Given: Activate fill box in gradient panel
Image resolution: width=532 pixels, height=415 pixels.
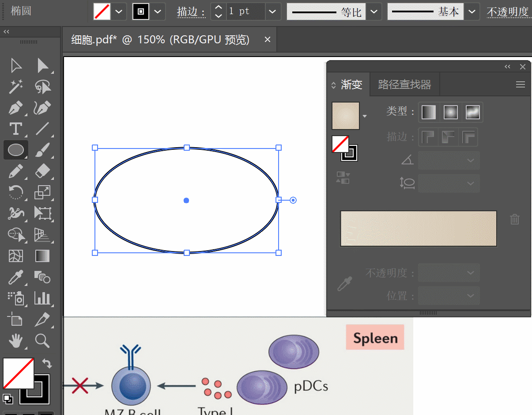Looking at the screenshot, I should click(x=340, y=144).
